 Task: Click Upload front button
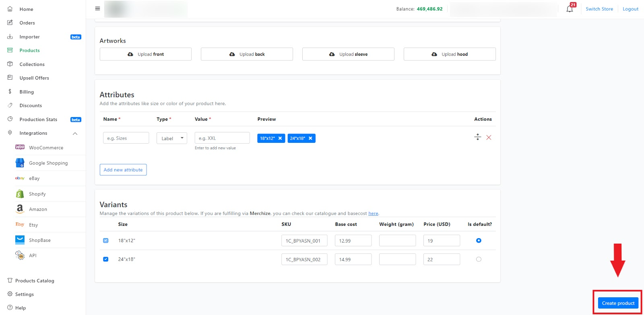tap(146, 54)
